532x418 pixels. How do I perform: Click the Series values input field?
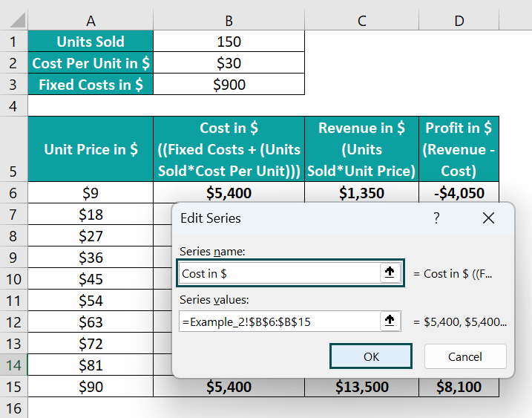279,321
